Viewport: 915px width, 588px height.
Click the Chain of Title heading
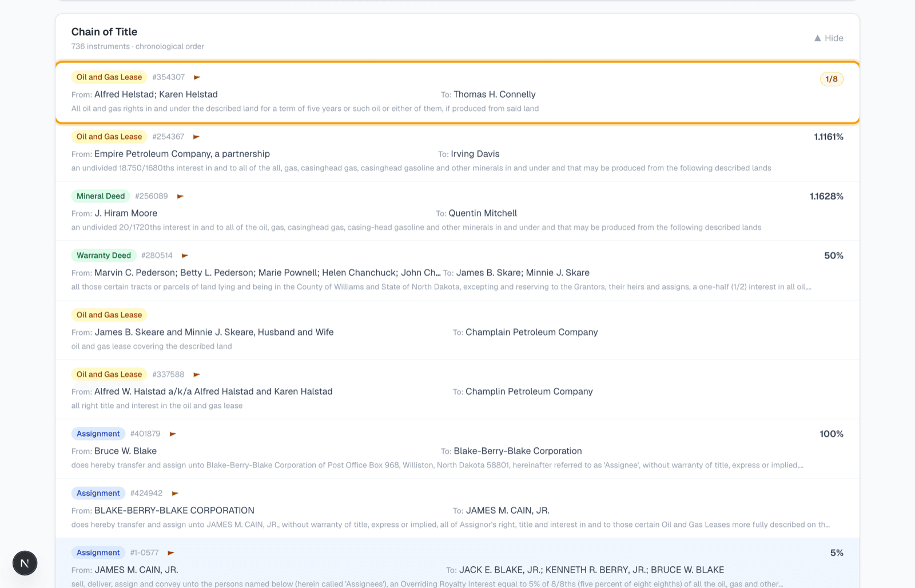(x=104, y=32)
